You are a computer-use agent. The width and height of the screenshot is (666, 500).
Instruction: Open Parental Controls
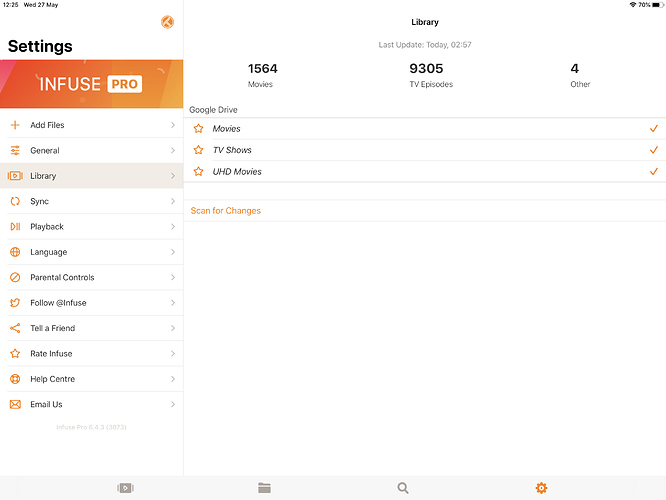[x=92, y=277]
